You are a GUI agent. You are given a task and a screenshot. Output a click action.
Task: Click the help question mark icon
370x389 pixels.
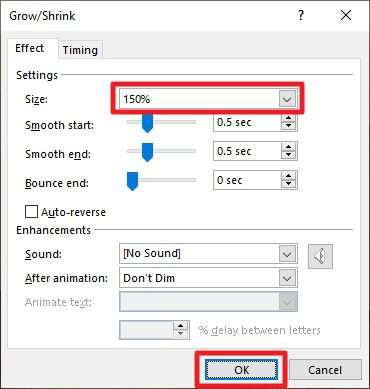301,15
